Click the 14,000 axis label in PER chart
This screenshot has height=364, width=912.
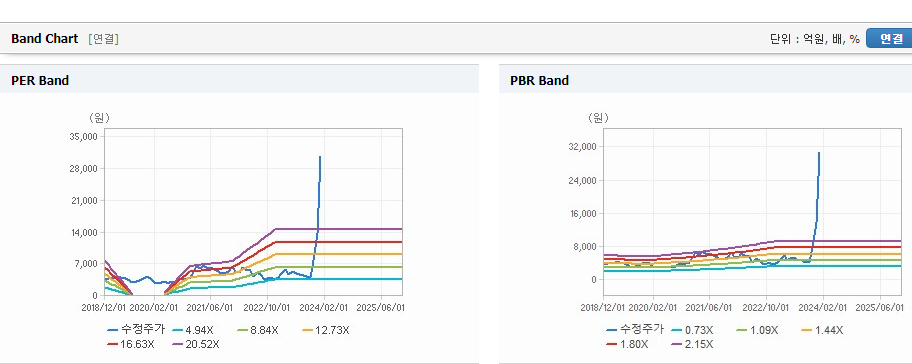click(x=85, y=233)
